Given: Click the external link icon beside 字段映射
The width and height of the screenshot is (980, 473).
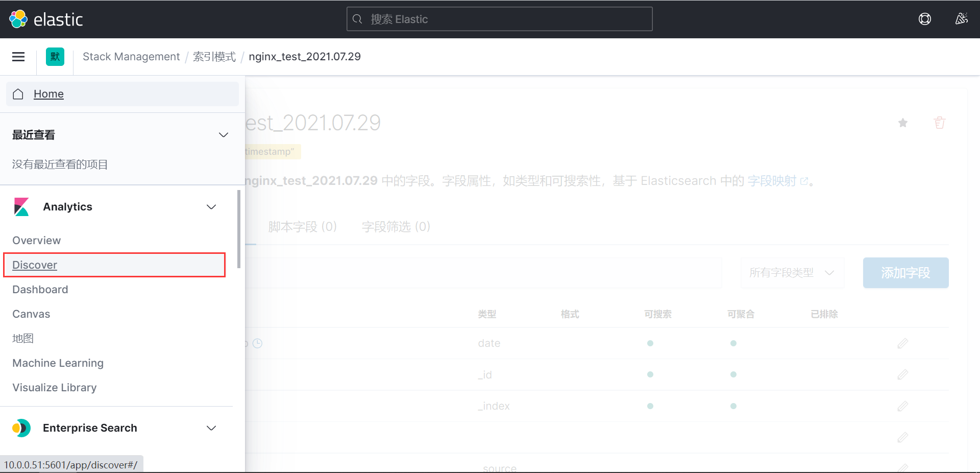Looking at the screenshot, I should click(804, 181).
